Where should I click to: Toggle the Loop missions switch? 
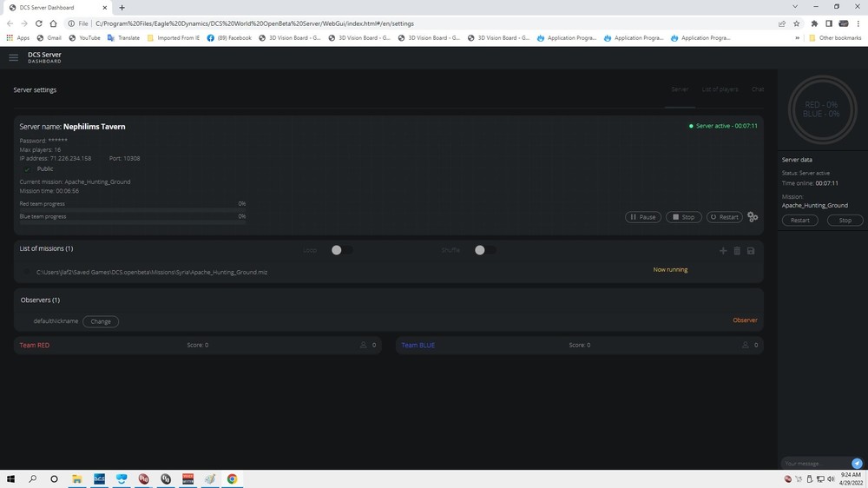tap(341, 250)
